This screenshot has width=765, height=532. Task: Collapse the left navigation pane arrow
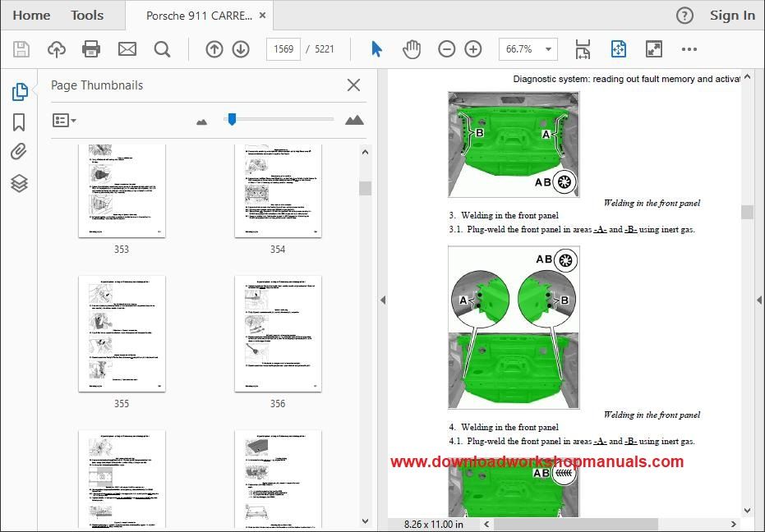[x=383, y=300]
